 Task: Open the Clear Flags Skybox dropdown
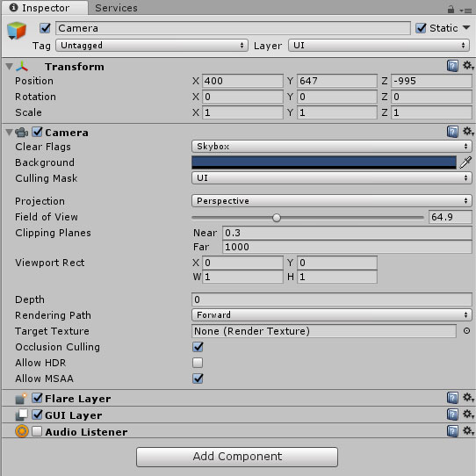point(331,147)
